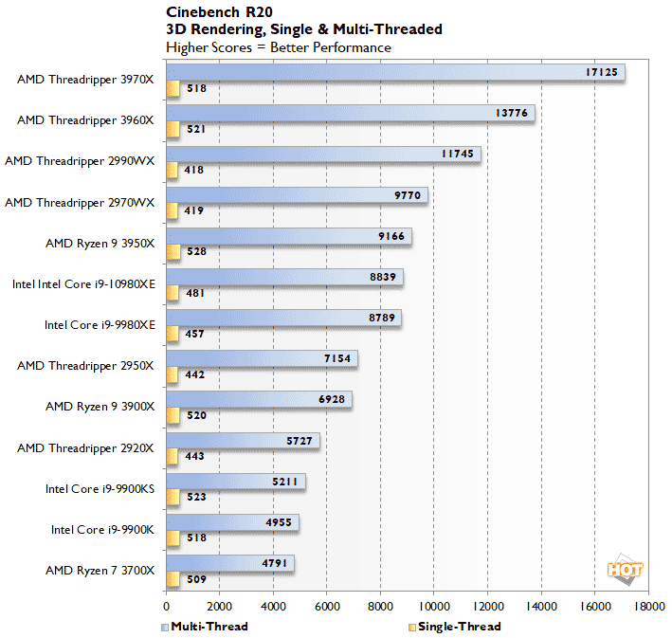Select the AMD Ryzen 9 3950X label
The image size is (672, 638).
coord(100,244)
